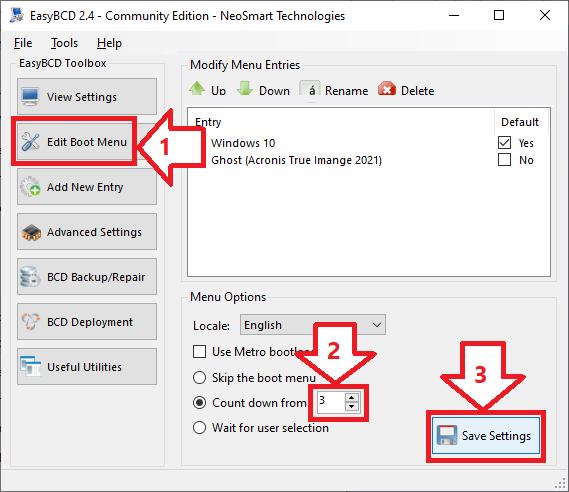Click the database icon on BCD Backup/Repair
569x492 pixels.
[x=30, y=277]
